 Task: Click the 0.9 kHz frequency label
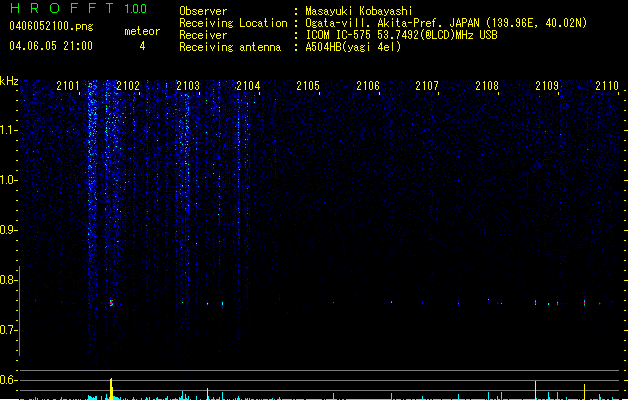point(8,230)
